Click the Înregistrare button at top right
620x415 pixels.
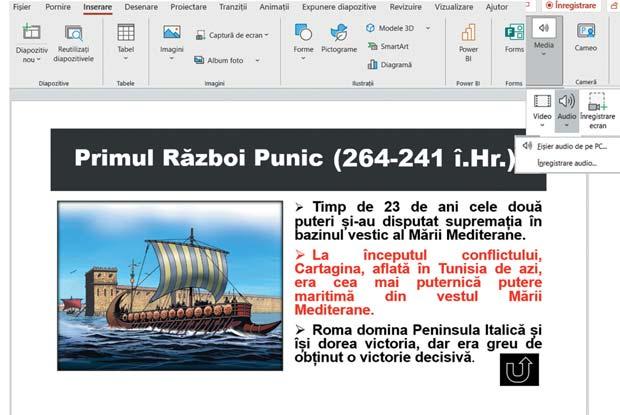[x=571, y=6]
